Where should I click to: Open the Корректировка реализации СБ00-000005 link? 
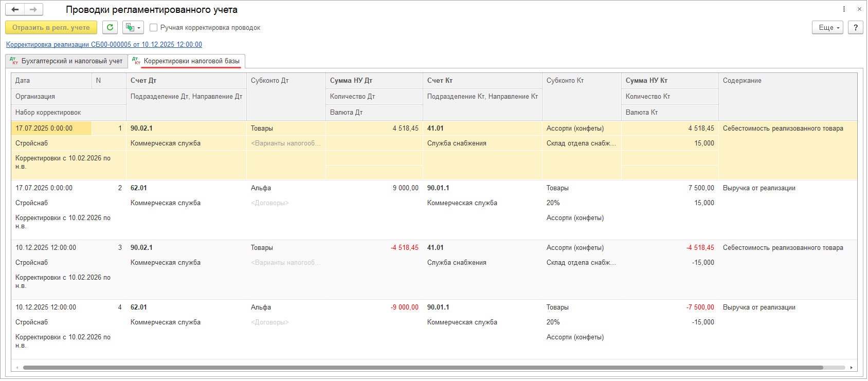coord(104,45)
